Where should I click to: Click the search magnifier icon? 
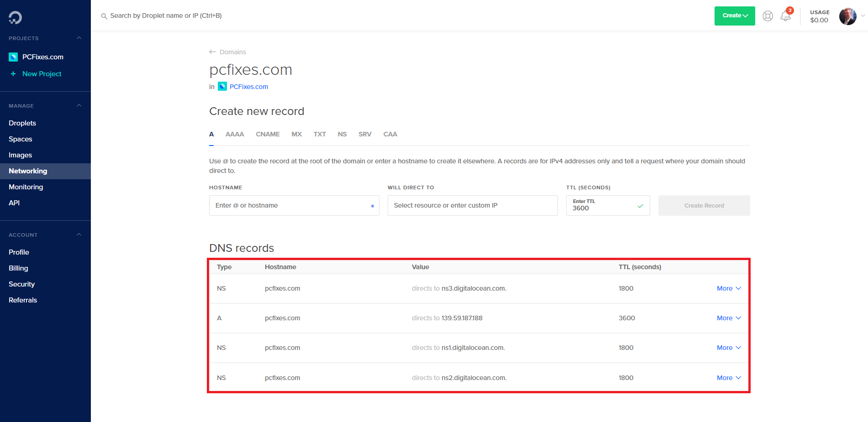coord(104,16)
